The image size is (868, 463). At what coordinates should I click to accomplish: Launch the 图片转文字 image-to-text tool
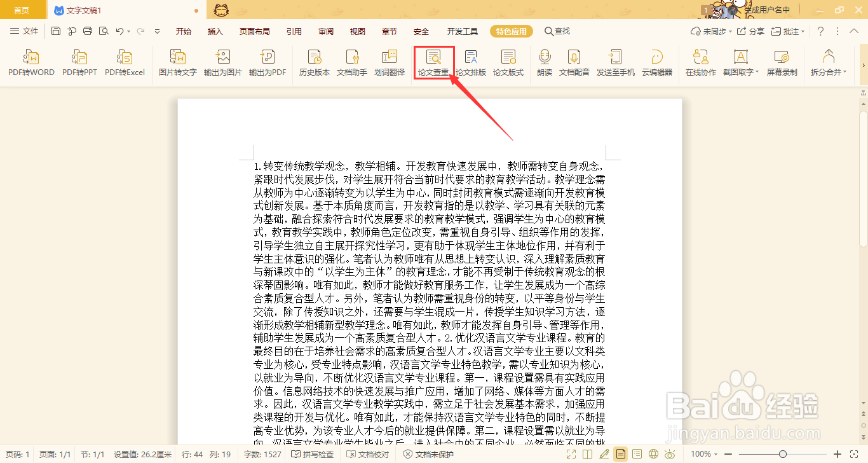click(x=179, y=63)
